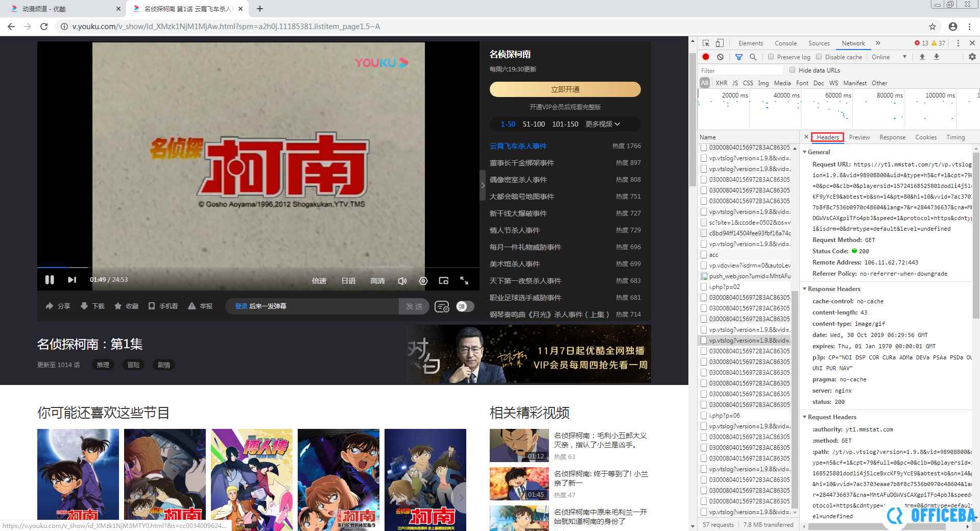Open the Online throttling dropdown
This screenshot has width=980, height=531.
(889, 57)
